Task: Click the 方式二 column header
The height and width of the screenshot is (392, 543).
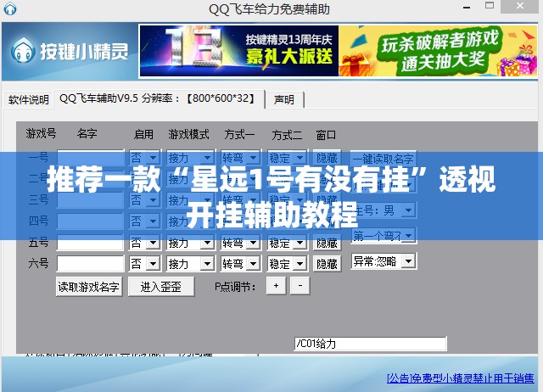Action: (x=286, y=135)
